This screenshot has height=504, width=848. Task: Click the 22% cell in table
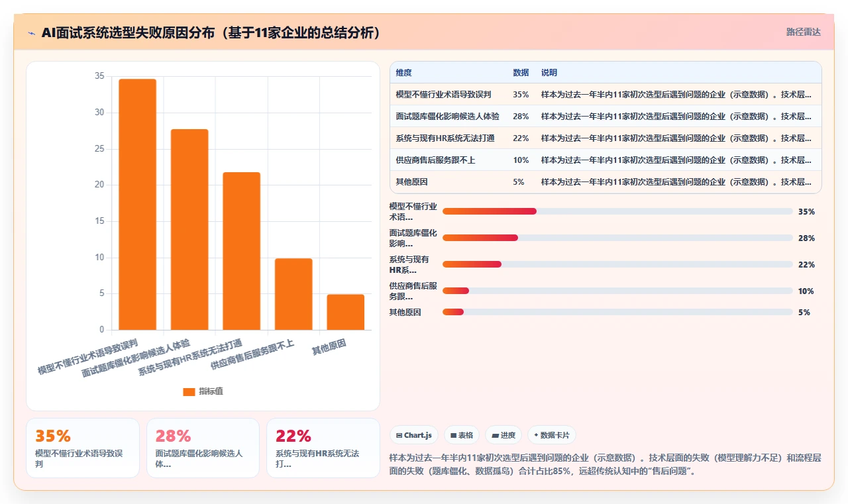pyautogui.click(x=521, y=138)
